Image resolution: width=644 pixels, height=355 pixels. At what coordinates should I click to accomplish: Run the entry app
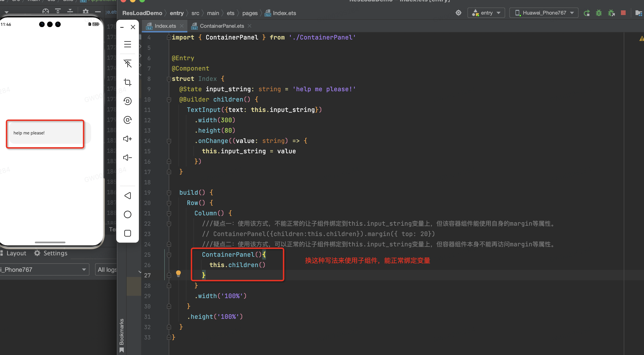pos(587,13)
